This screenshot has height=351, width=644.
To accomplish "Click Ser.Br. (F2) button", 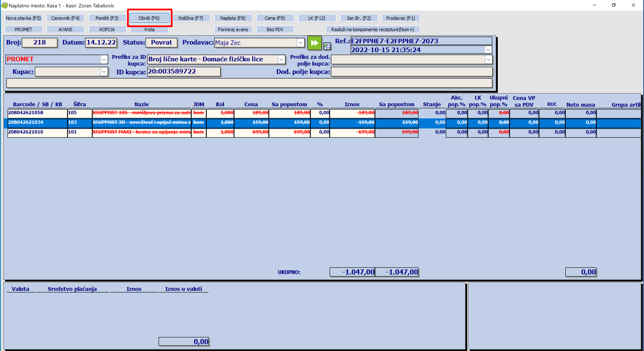I will [359, 18].
